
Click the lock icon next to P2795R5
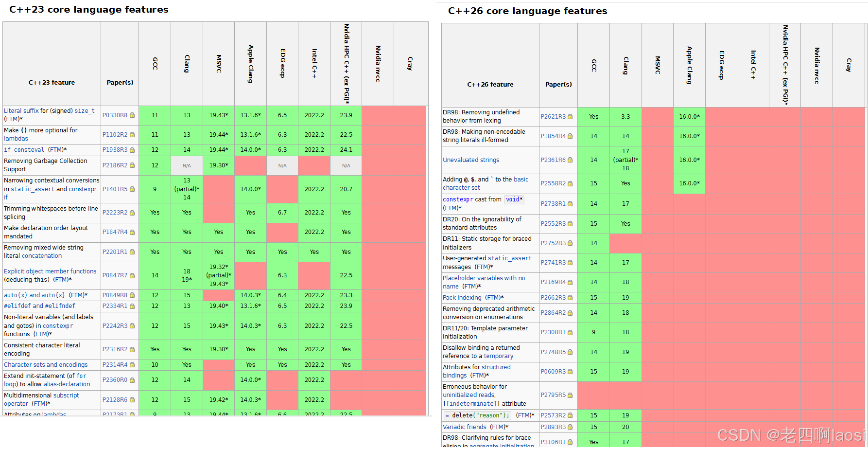click(570, 395)
